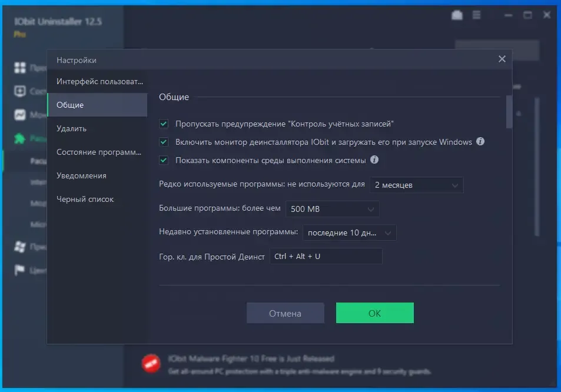561x392 pixels.
Task: Click the Programs grid icon in sidebar
Action: point(20,67)
